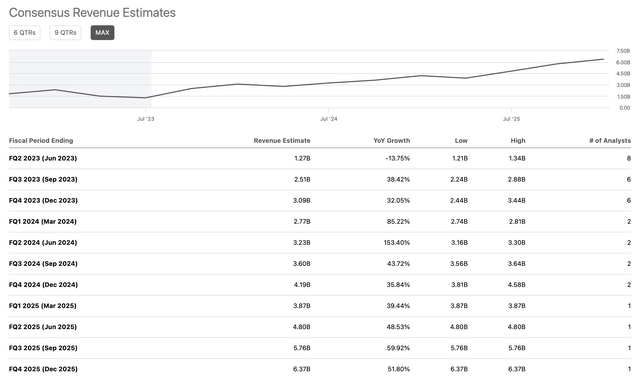Select the 9 QTRs range button

click(x=65, y=33)
